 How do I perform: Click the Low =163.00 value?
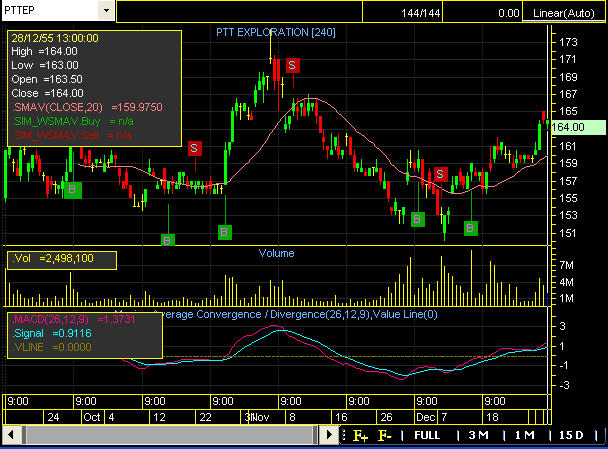click(x=45, y=65)
